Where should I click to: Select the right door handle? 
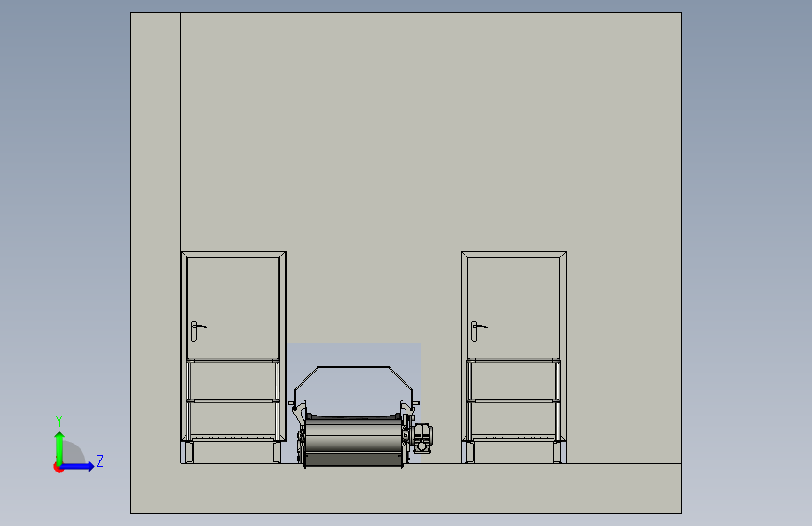pos(478,330)
